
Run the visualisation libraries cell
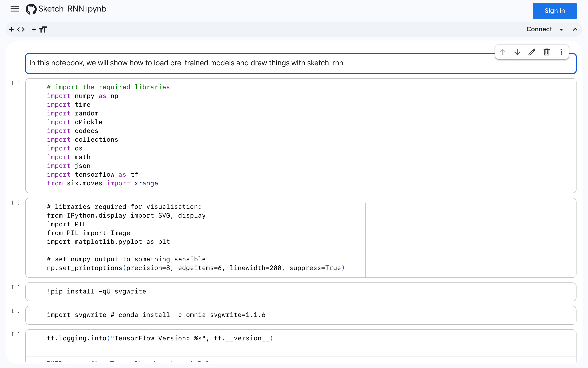point(16,202)
